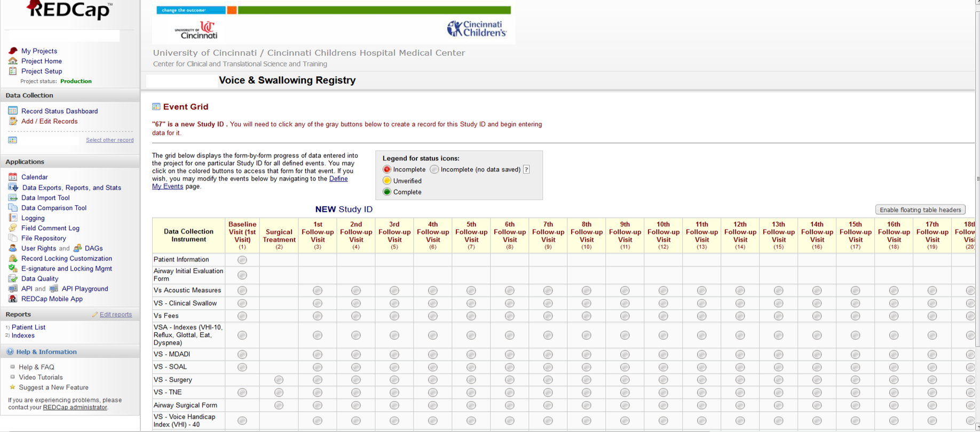Click Edit reports link
Viewport: 980px width, 432px height.
click(x=115, y=315)
